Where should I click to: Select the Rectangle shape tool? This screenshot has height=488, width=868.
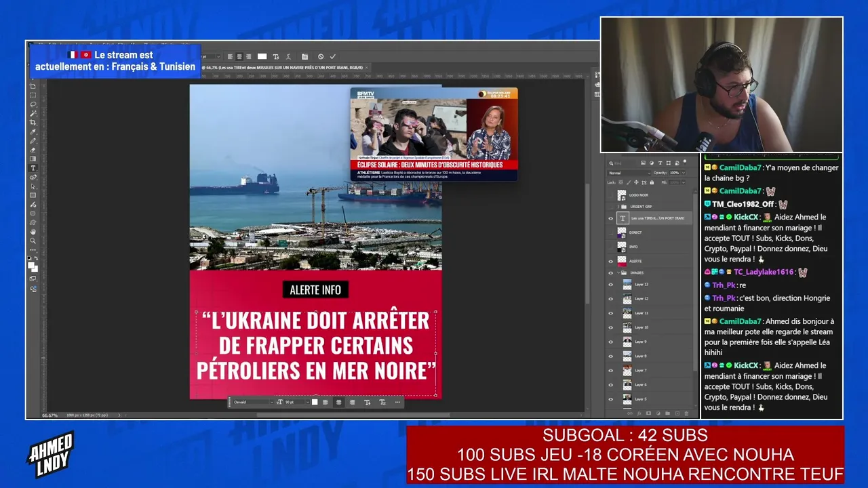click(x=33, y=195)
